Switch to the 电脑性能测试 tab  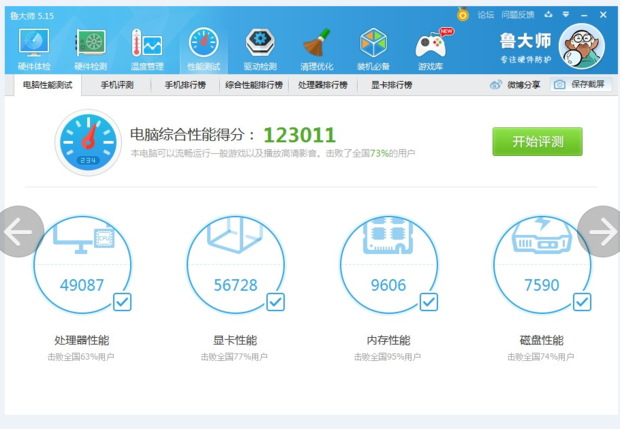point(48,85)
